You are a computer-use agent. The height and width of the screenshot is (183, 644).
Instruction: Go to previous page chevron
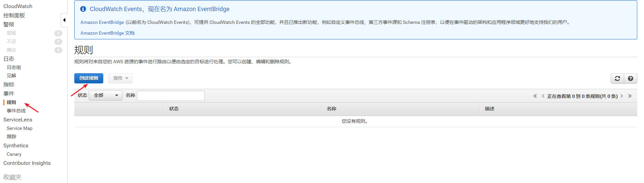coord(543,96)
